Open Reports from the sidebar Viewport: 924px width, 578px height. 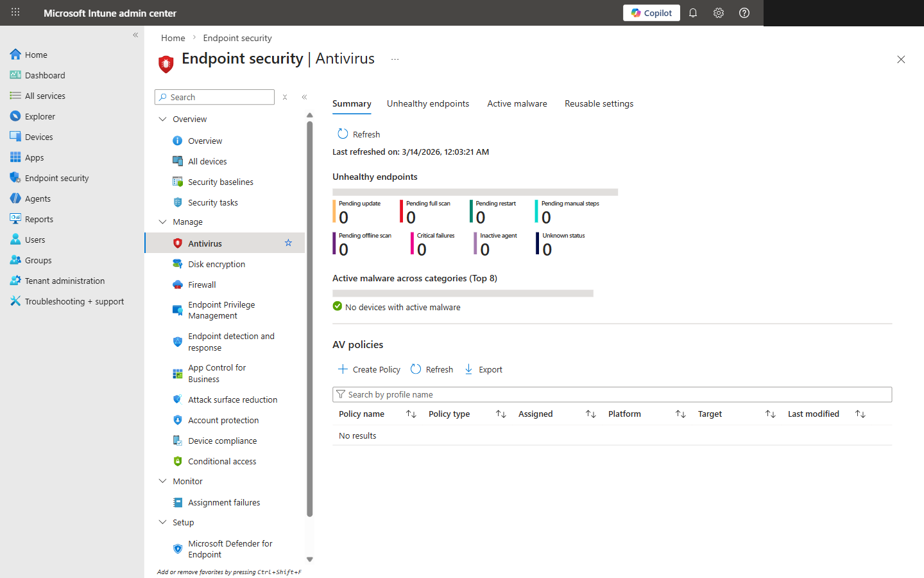pyautogui.click(x=39, y=218)
